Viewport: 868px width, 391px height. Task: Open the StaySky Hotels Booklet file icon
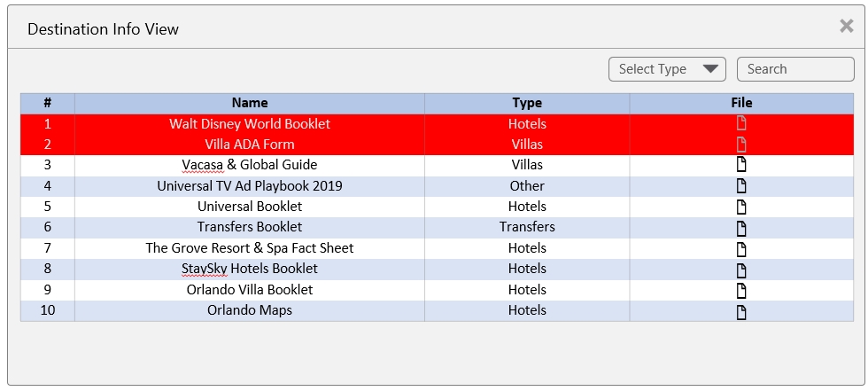coord(741,270)
